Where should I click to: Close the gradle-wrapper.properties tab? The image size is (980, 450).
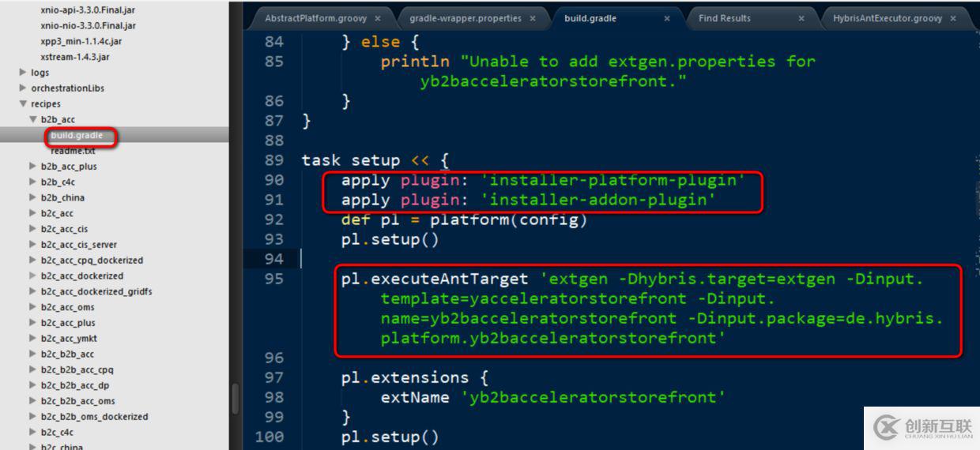click(533, 18)
